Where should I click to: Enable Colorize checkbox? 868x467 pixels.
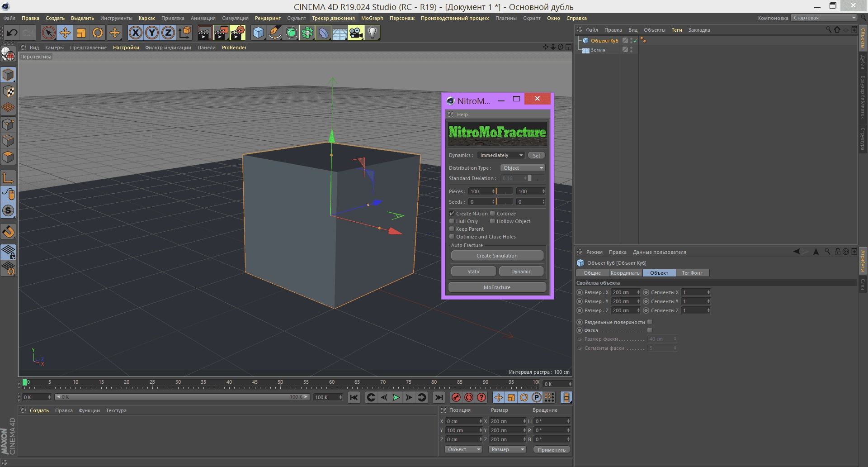pos(493,214)
